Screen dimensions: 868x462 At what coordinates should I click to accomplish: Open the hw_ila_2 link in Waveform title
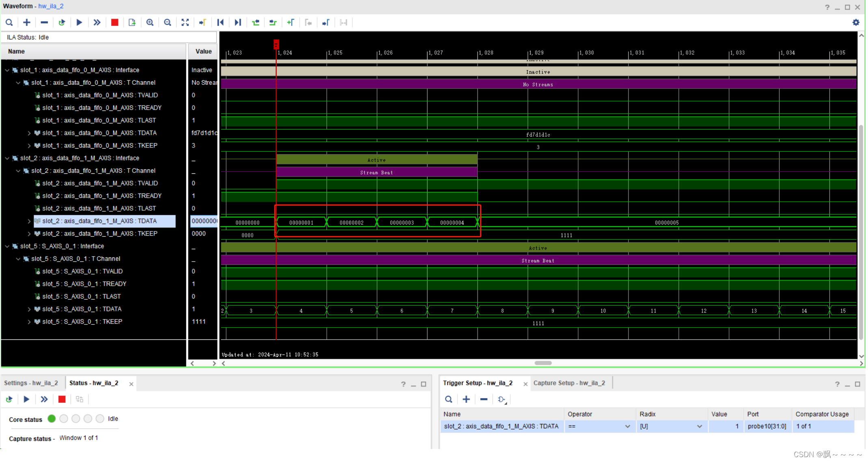click(51, 6)
